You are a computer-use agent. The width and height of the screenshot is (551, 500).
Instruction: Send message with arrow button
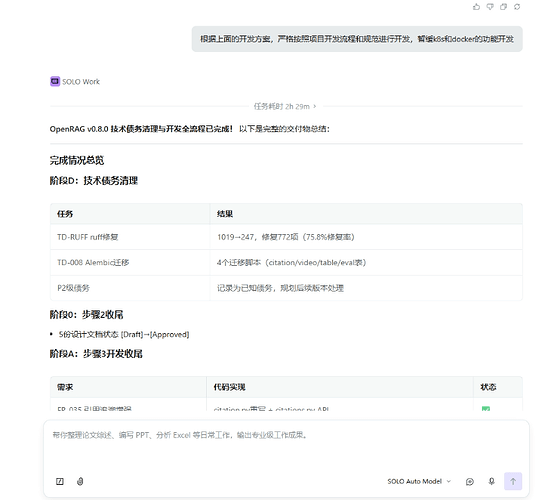tap(513, 481)
